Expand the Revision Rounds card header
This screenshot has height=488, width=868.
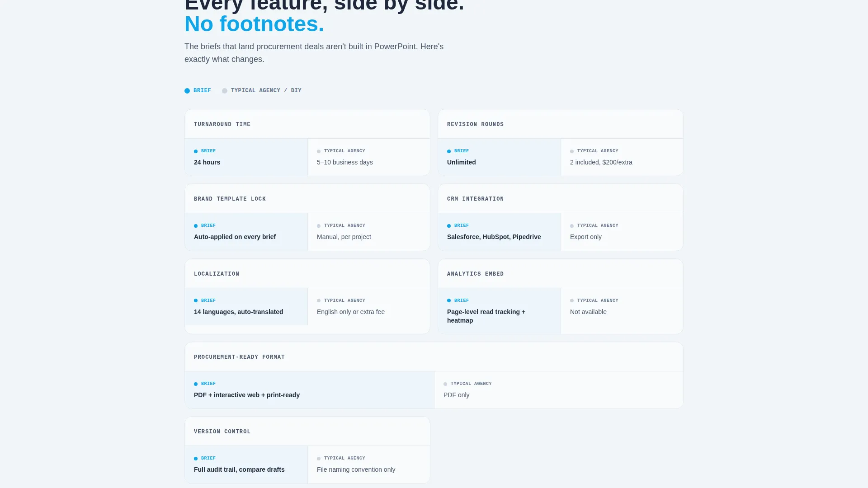pos(561,124)
